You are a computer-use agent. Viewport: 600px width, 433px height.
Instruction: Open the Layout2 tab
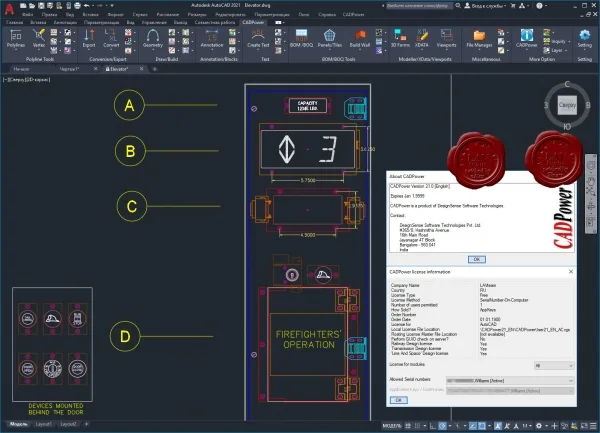pos(68,424)
